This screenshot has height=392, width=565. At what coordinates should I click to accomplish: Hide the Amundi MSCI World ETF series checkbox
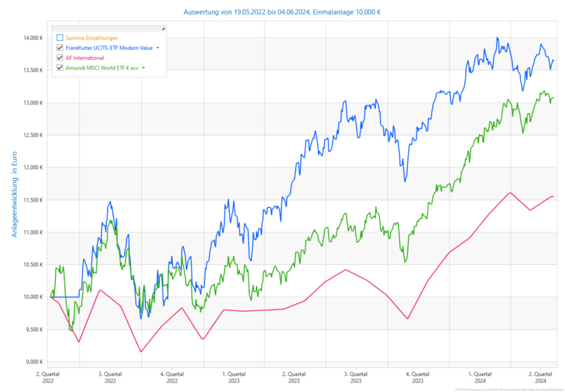pos(60,68)
